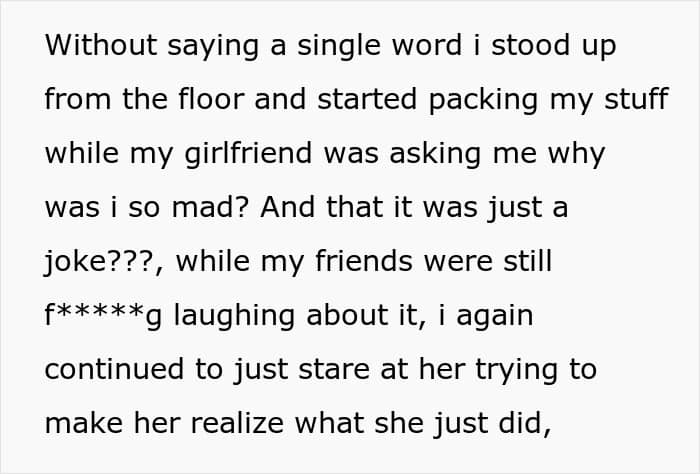Click the word "friends"
Screen dimensions: 700x474
click(x=364, y=261)
